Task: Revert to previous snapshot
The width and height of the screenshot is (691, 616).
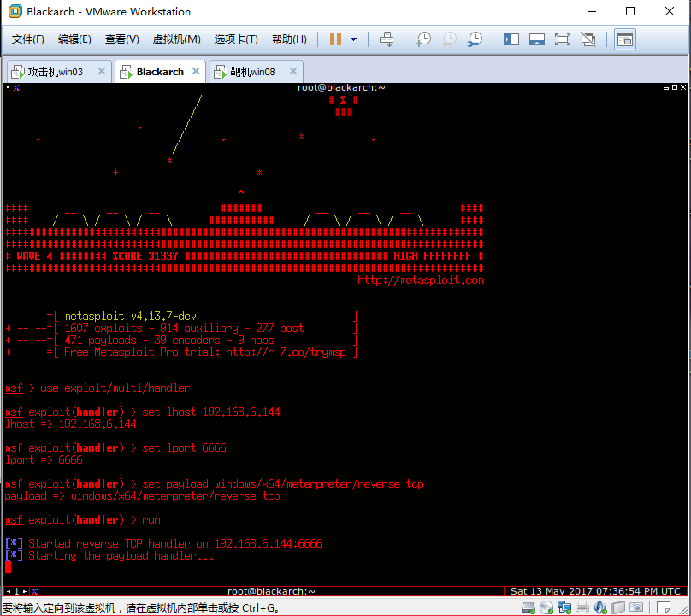Action: [449, 39]
